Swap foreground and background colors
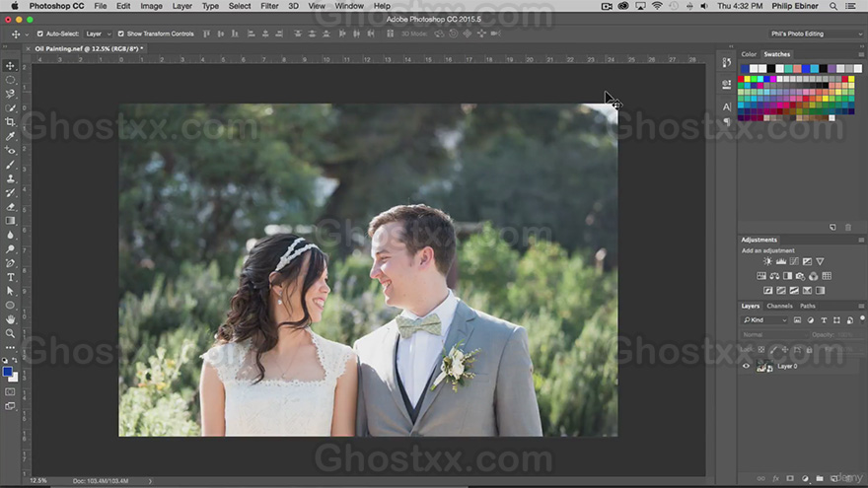The width and height of the screenshot is (868, 488). pyautogui.click(x=15, y=360)
